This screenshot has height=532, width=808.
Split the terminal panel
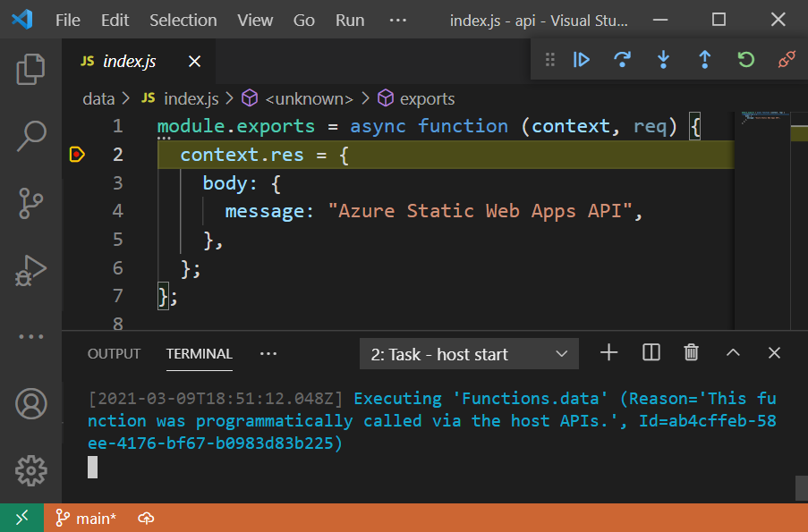(x=650, y=352)
